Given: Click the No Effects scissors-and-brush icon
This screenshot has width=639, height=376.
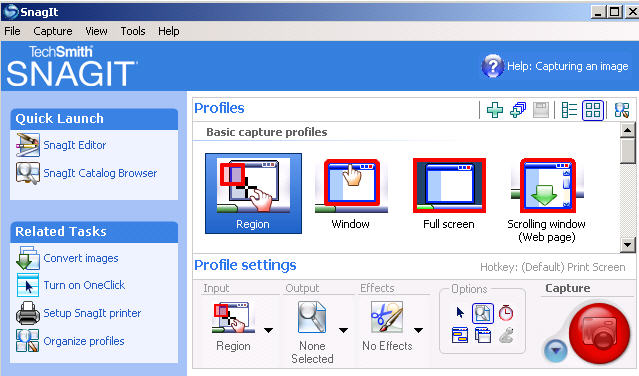Looking at the screenshot, I should pyautogui.click(x=386, y=317).
